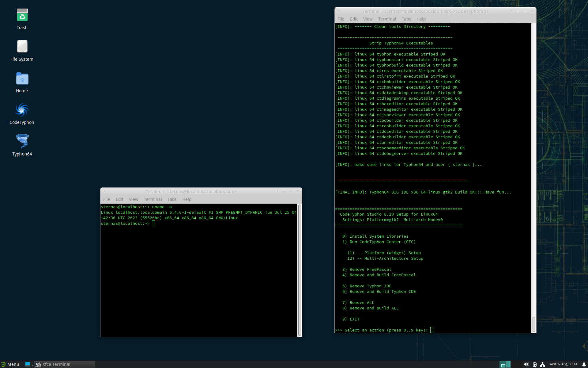This screenshot has width=588, height=368.
Task: Shade the uname terminal with up-arrow button
Action: point(277,191)
